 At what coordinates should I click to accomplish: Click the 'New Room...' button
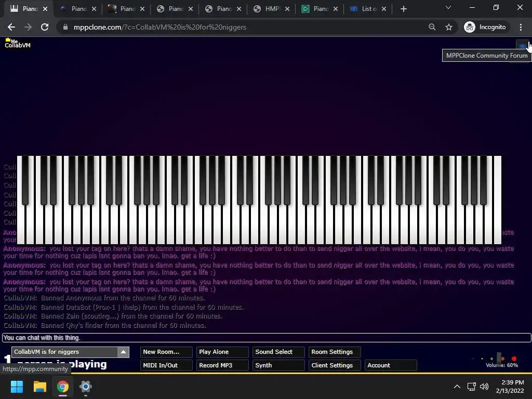[166, 352]
